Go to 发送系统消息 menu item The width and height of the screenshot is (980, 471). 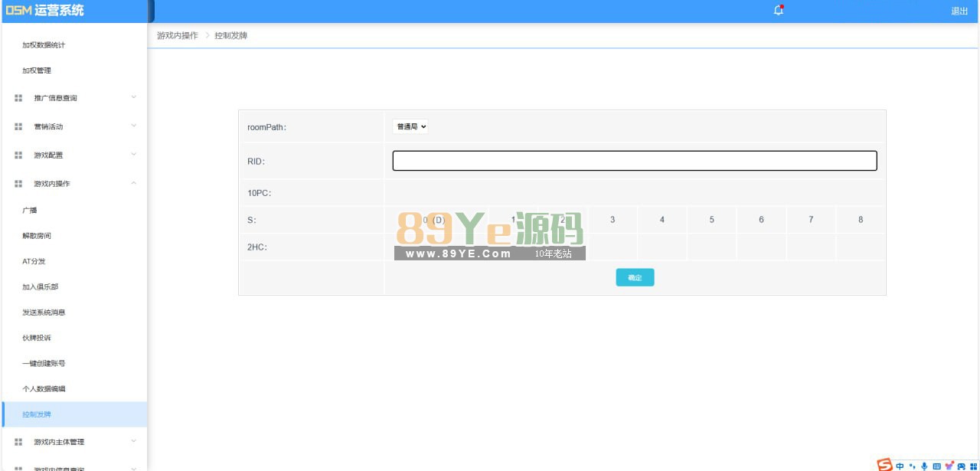pos(44,312)
